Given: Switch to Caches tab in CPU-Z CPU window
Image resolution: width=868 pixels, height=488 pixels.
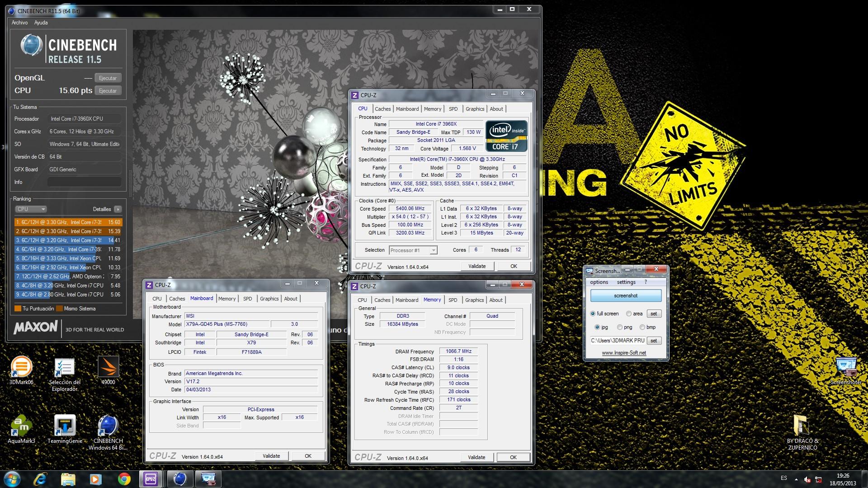Looking at the screenshot, I should pos(382,109).
